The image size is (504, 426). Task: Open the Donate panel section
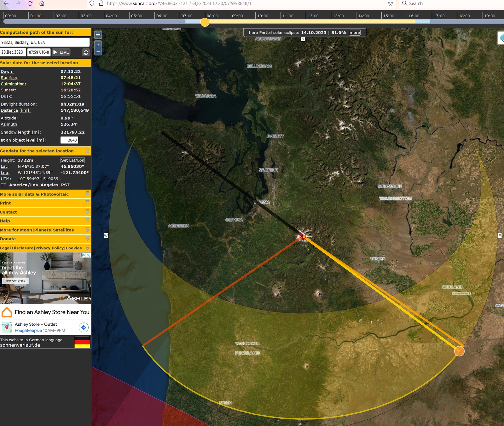pyautogui.click(x=87, y=239)
